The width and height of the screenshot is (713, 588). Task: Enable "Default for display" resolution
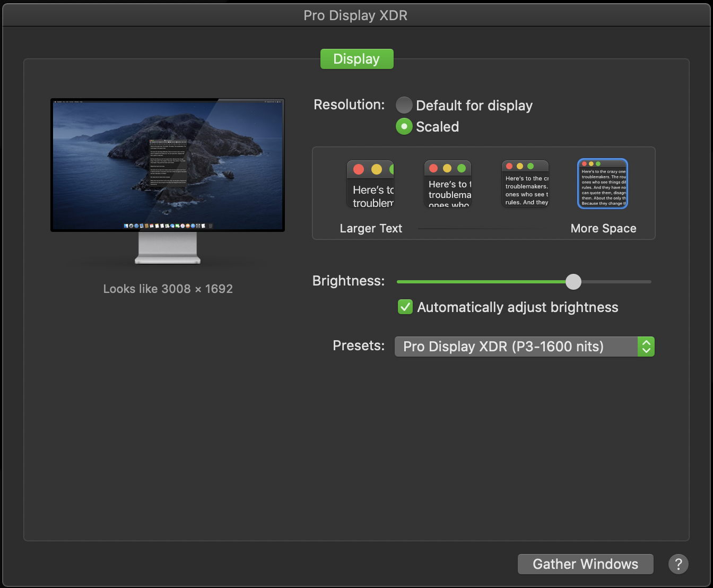[x=404, y=105]
